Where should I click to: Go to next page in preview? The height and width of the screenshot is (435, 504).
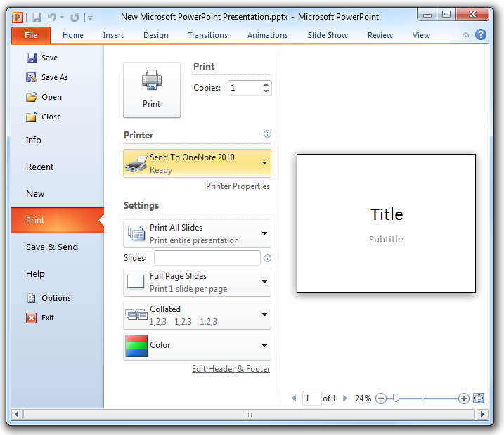[345, 398]
